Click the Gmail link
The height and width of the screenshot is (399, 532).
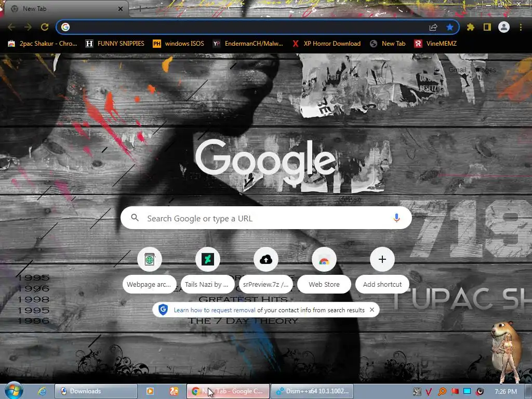[457, 70]
